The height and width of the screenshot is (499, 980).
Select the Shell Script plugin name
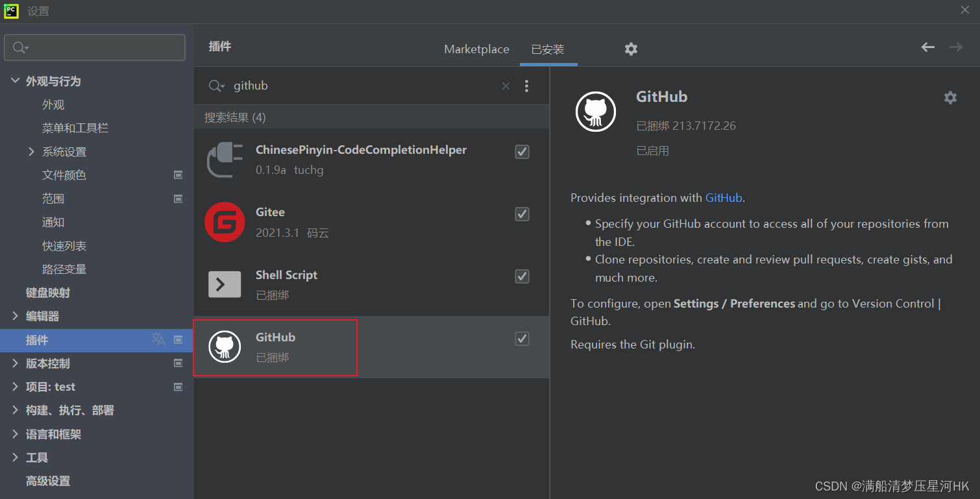[286, 274]
